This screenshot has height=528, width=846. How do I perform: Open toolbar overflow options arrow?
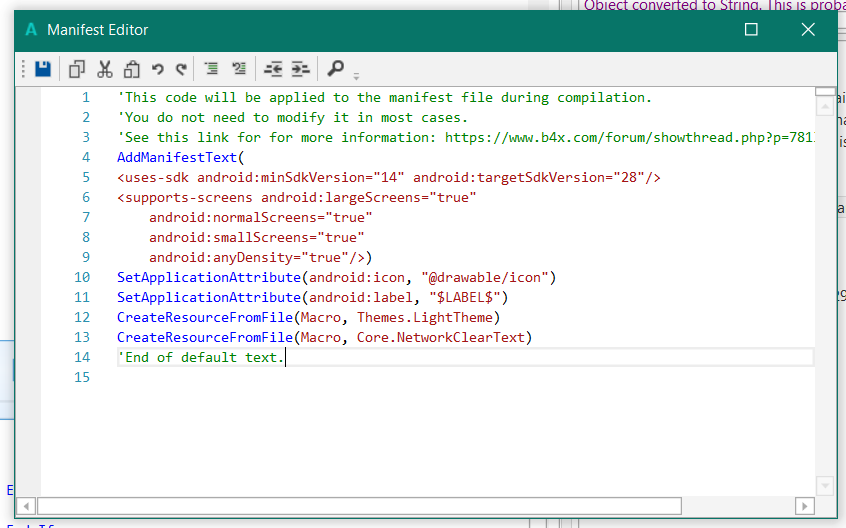[356, 77]
